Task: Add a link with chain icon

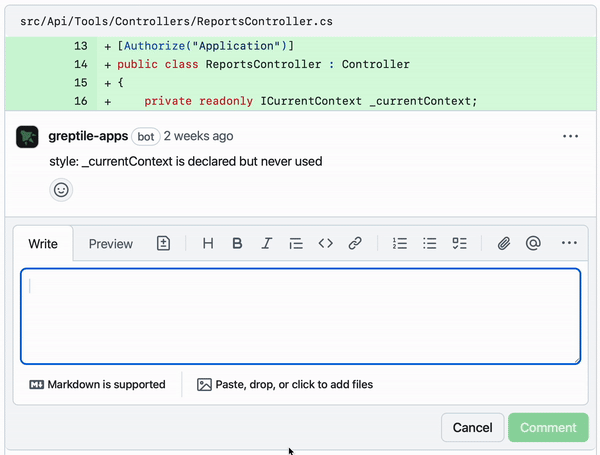Action: click(x=355, y=243)
